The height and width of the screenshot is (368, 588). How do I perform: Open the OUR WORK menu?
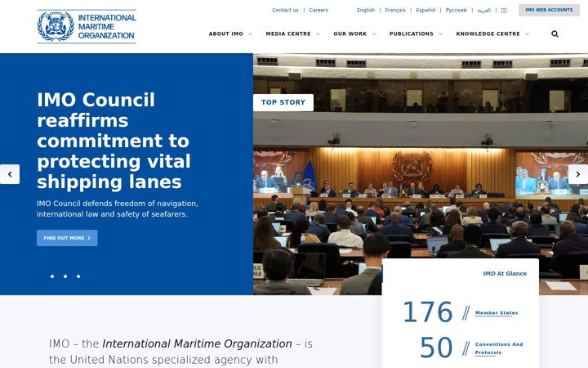(x=350, y=34)
